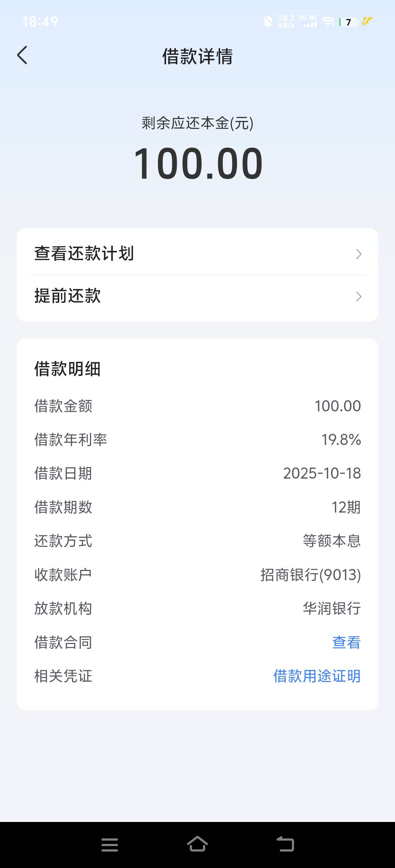This screenshot has height=868, width=395.
Task: Open the Android recent apps menu
Action: [x=110, y=845]
